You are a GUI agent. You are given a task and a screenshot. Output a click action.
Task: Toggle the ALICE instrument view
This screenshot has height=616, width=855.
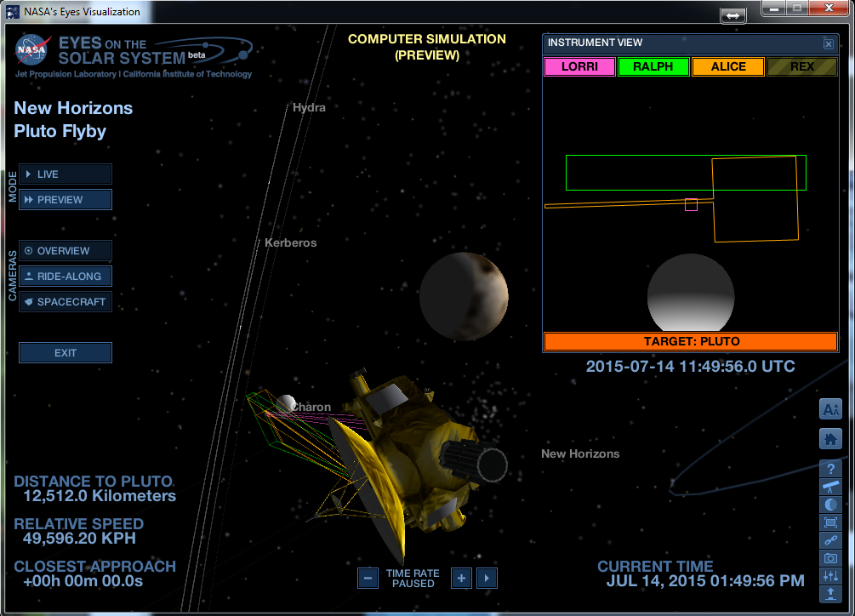point(728,66)
